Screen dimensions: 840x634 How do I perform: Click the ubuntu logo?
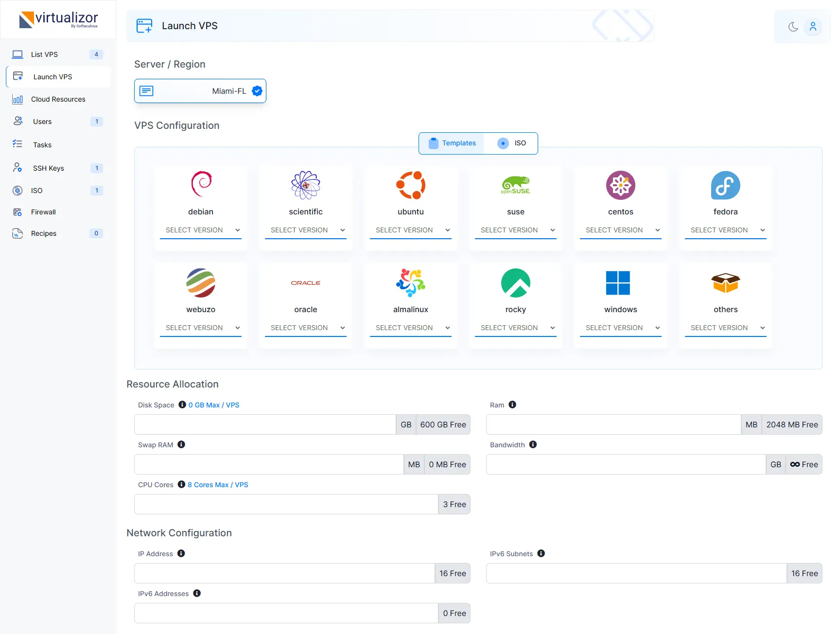411,185
